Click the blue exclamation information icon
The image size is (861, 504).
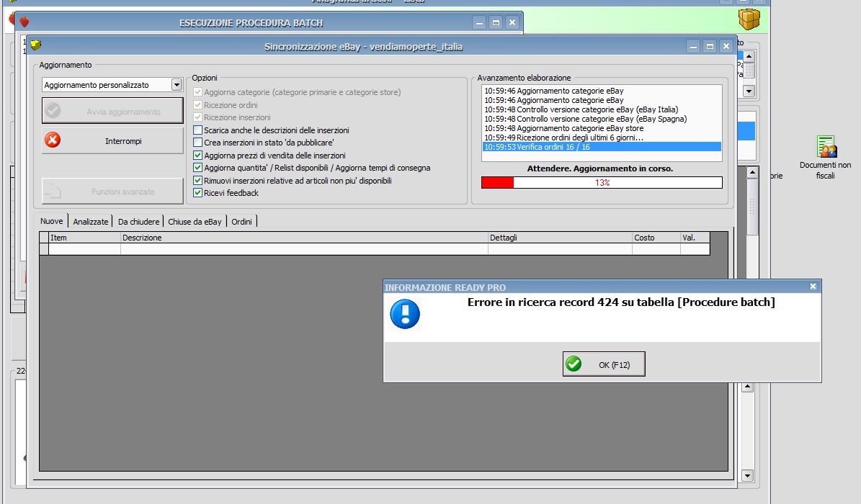[405, 314]
